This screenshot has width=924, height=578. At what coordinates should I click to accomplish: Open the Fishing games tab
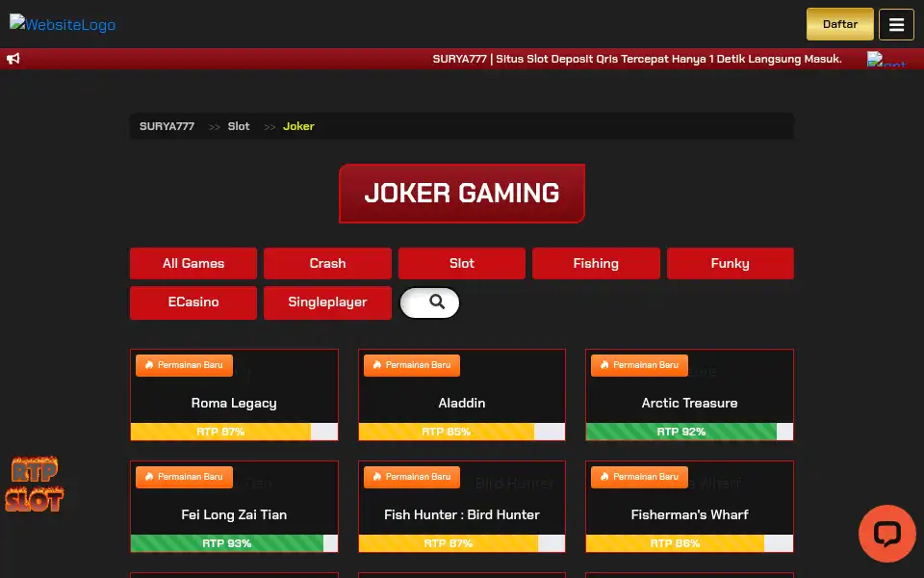[x=596, y=263]
